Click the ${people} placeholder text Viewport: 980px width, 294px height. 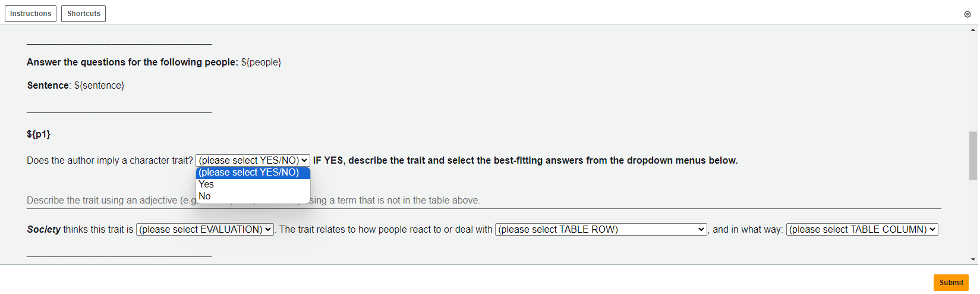coord(261,62)
